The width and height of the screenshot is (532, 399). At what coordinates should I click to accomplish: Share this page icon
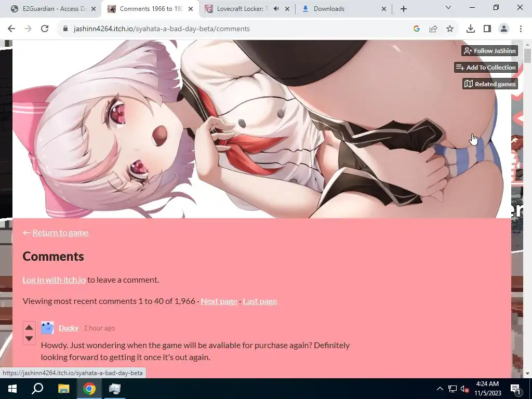point(433,29)
